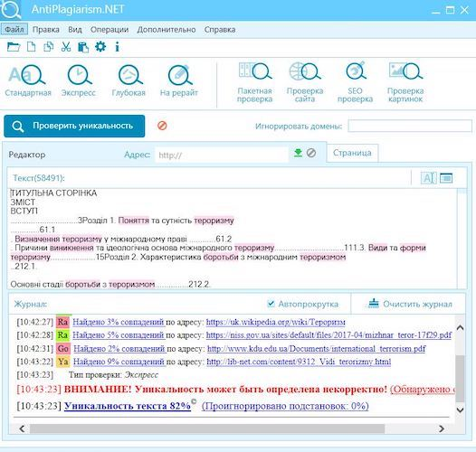Image resolution: width=476 pixels, height=452 pixels.
Task: Open lib-net.com Vidi_terorizmy.html link
Action: coord(299,362)
